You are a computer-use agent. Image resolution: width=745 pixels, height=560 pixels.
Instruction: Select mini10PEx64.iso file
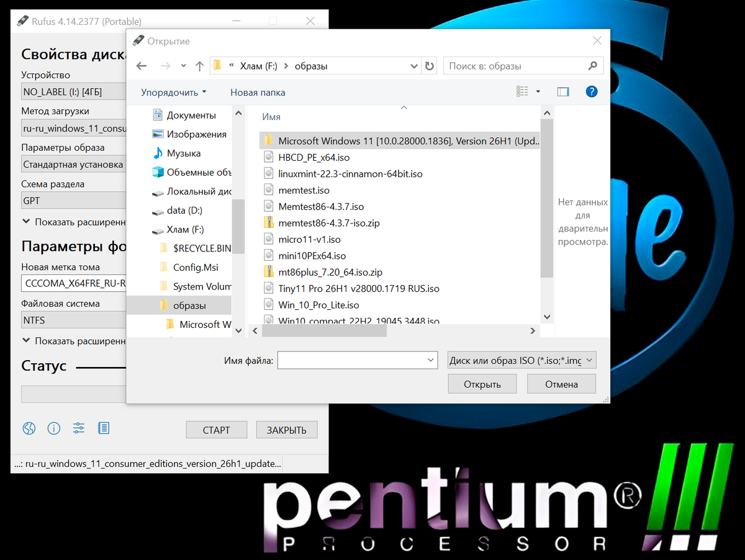[x=304, y=256]
